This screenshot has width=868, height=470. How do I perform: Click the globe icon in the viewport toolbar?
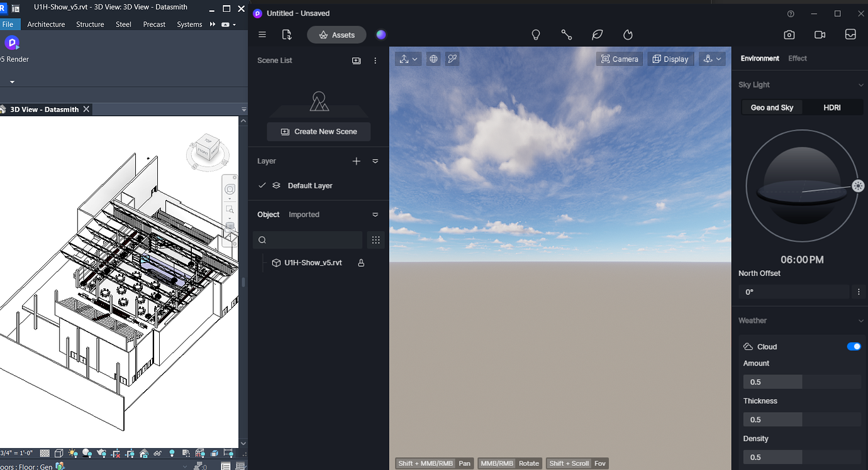(x=433, y=58)
